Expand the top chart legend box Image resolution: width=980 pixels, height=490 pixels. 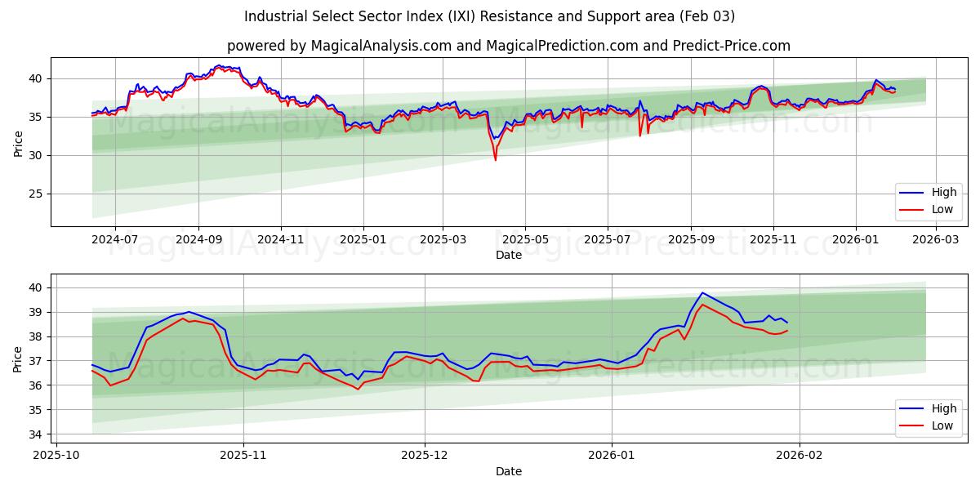click(927, 201)
